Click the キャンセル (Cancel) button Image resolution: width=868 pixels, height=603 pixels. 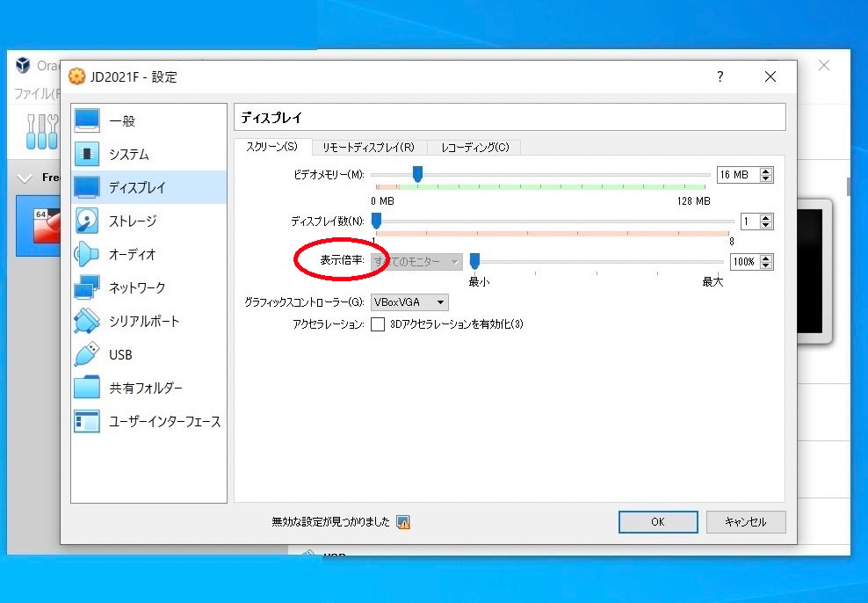[x=745, y=522]
